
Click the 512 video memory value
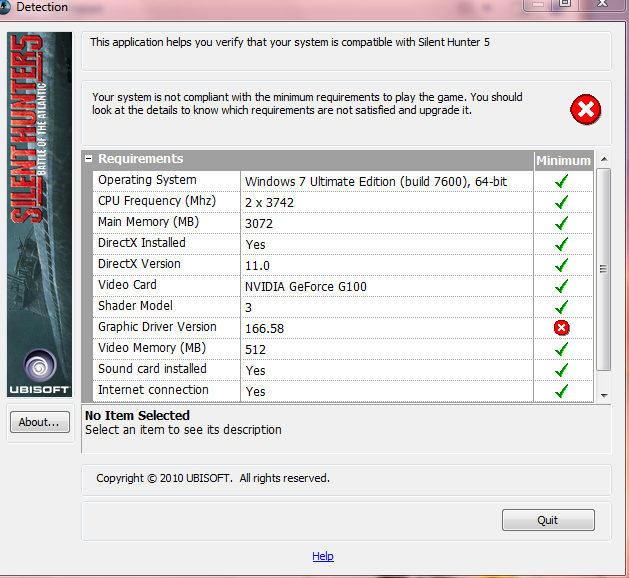[x=255, y=350]
